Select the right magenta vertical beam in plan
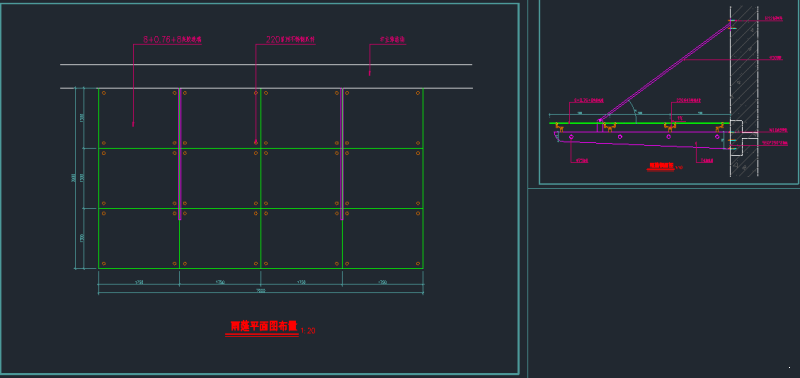The height and width of the screenshot is (378, 800). click(x=342, y=154)
